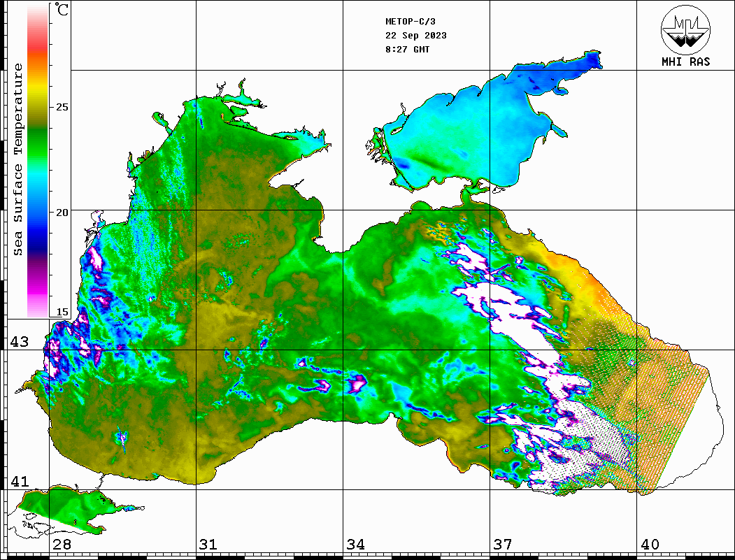This screenshot has height=560, width=735.
Task: Click the longitude 31 axis label
Action: coord(208,544)
